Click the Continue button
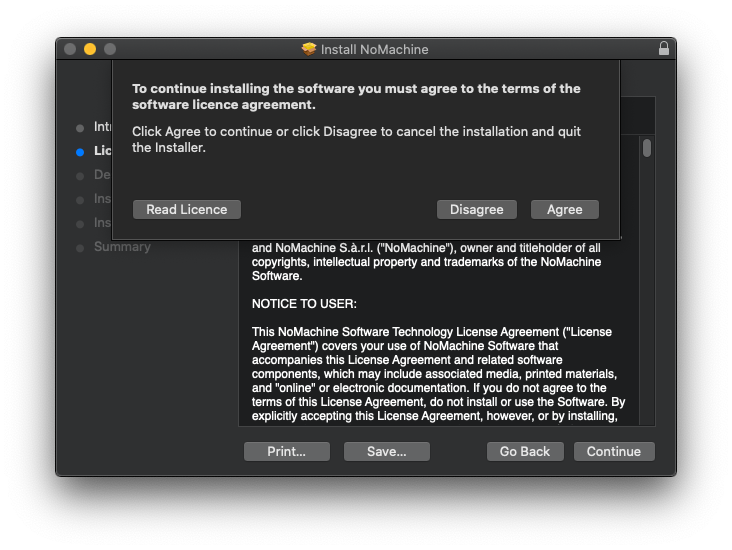Image resolution: width=732 pixels, height=550 pixels. (614, 451)
